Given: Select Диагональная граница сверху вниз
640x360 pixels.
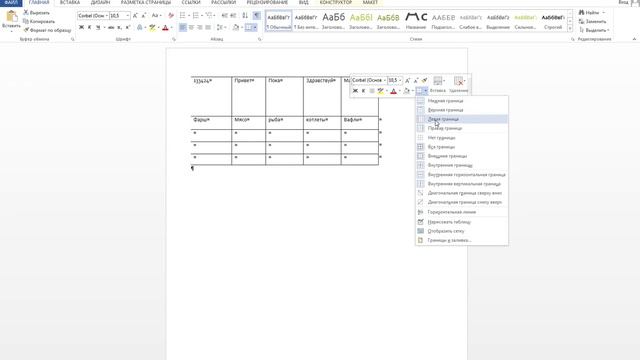Looking at the screenshot, I should pos(462,193).
